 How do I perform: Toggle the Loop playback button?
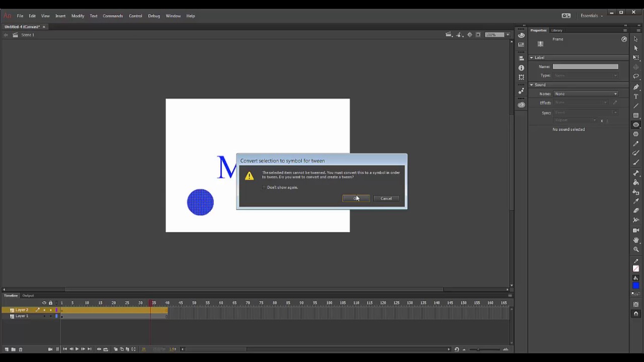coord(105,349)
